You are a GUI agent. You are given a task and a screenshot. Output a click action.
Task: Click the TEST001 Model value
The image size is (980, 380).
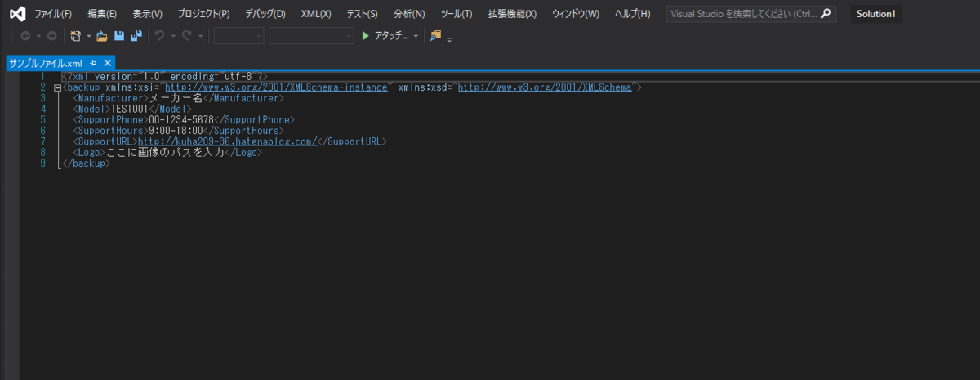[x=130, y=109]
